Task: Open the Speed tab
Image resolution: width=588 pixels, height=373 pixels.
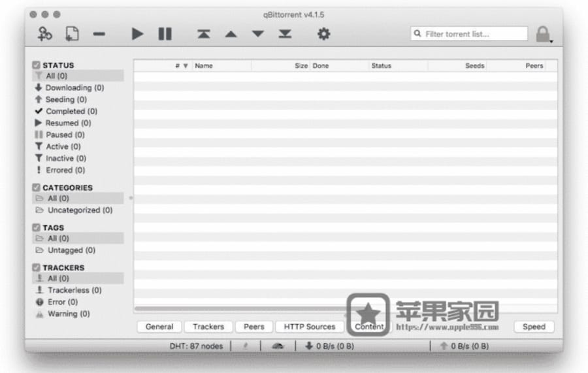Action: point(534,327)
